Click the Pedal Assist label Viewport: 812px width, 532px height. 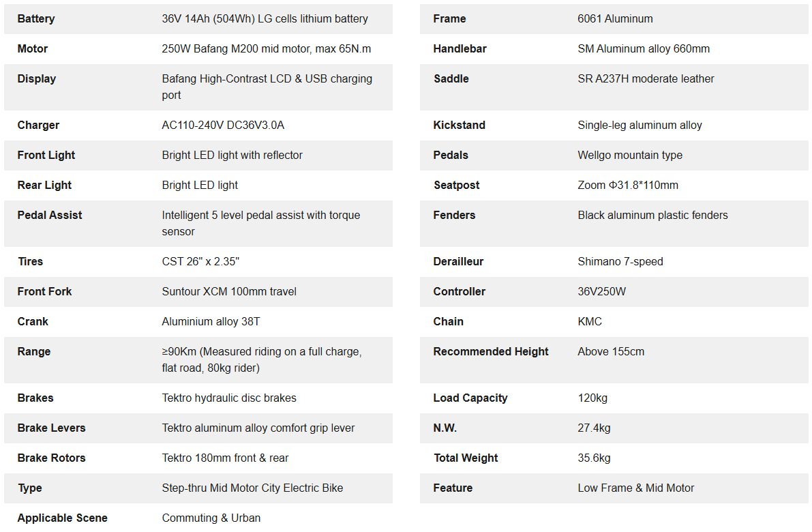coord(50,216)
